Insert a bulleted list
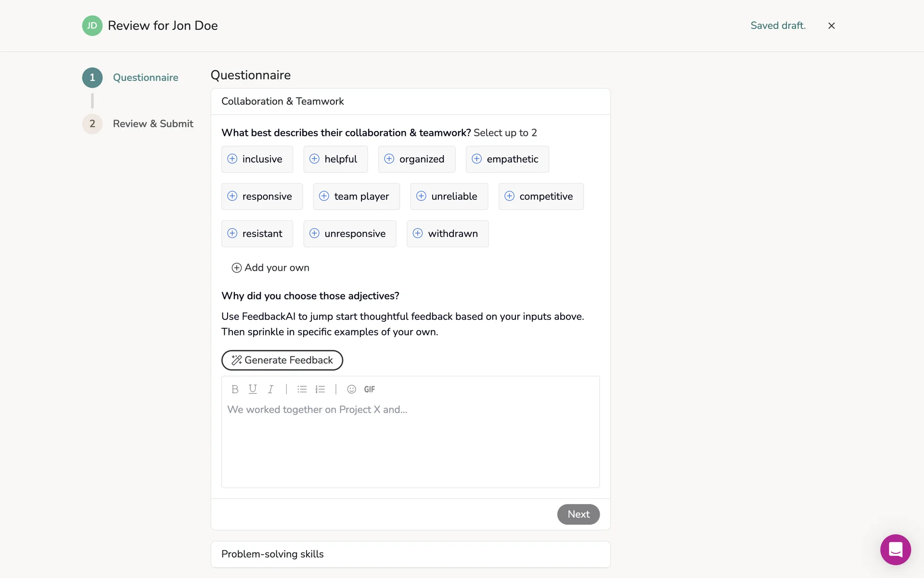Image resolution: width=924 pixels, height=578 pixels. pyautogui.click(x=302, y=389)
